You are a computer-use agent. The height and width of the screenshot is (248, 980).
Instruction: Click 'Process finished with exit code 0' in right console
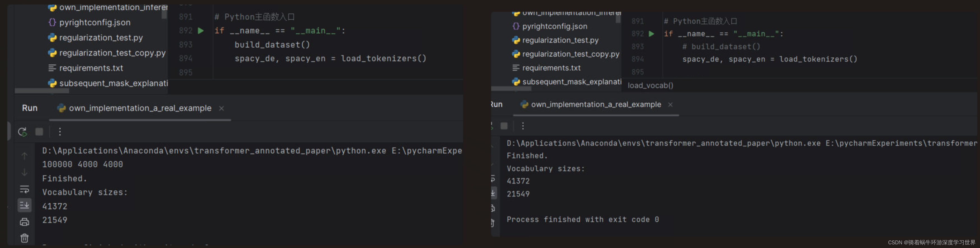[582, 219]
